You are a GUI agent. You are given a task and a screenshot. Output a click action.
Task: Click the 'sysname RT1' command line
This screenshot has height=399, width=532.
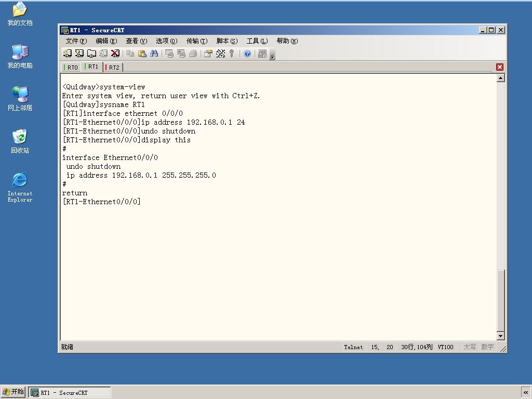coord(103,104)
